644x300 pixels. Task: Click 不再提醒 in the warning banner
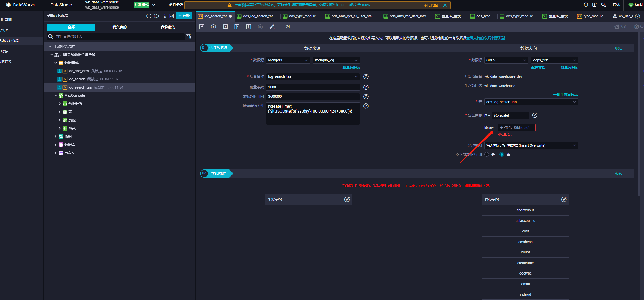430,5
